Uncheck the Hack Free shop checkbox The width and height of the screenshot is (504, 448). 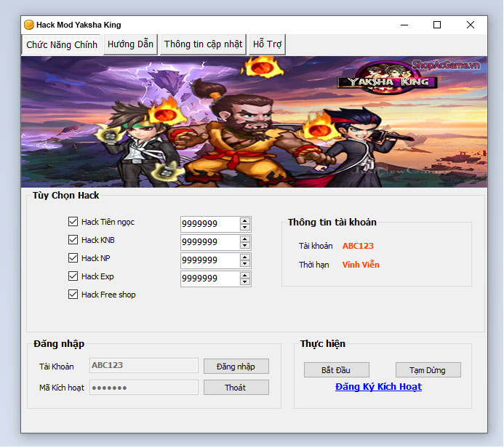pyautogui.click(x=73, y=295)
